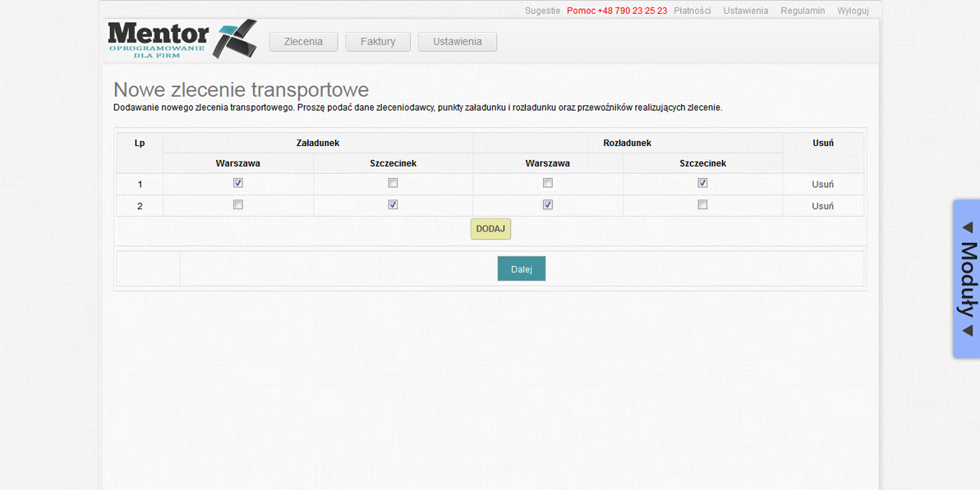The image size is (980, 490).
Task: Open Ustawienia in main navigation bar
Action: click(458, 42)
